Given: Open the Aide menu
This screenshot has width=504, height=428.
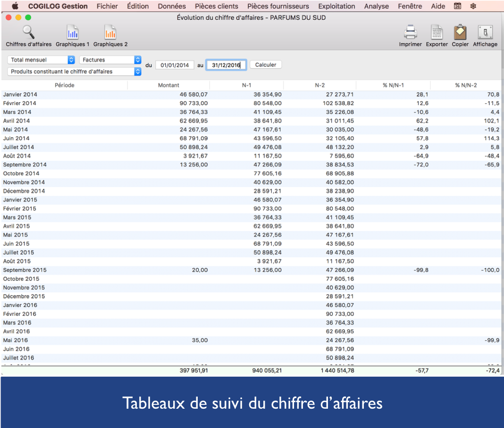Looking at the screenshot, I should 438,6.
